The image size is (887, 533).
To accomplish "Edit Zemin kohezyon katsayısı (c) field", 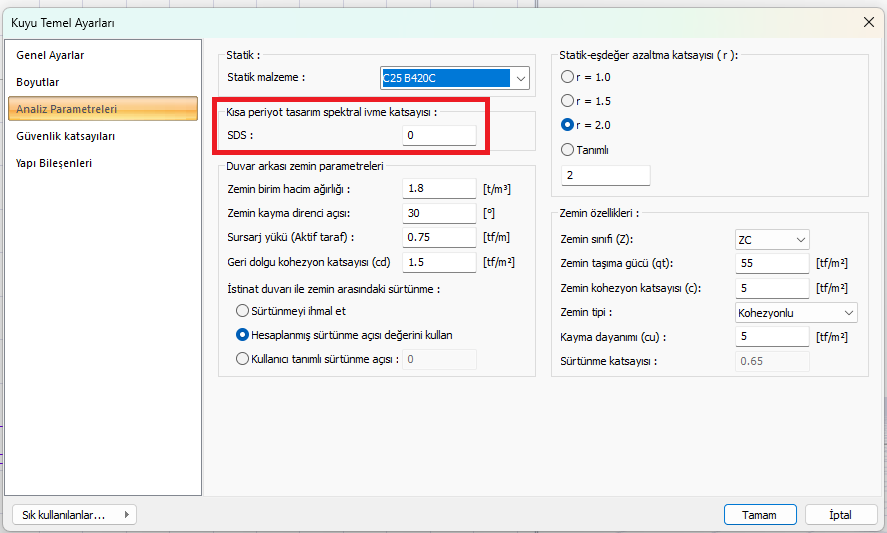I will (x=772, y=288).
